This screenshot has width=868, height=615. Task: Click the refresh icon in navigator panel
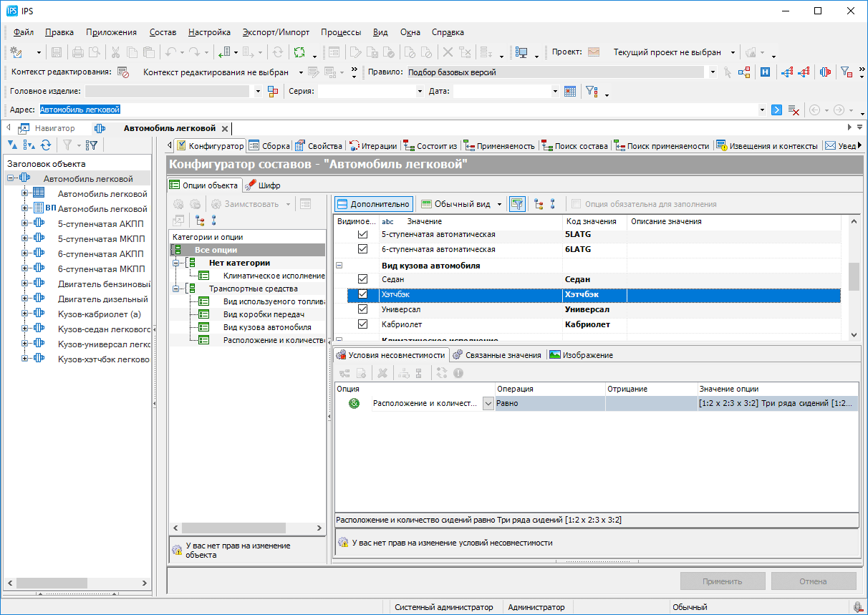pos(46,145)
